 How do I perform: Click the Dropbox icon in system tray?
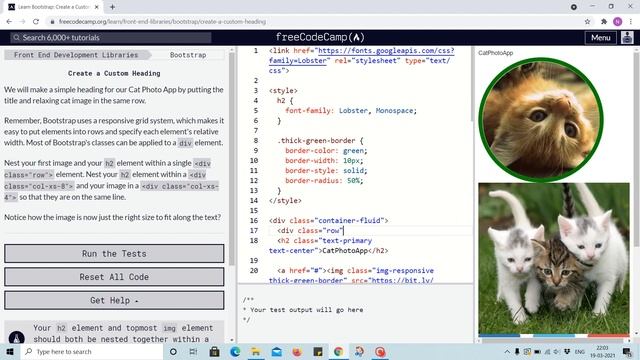click(567, 351)
